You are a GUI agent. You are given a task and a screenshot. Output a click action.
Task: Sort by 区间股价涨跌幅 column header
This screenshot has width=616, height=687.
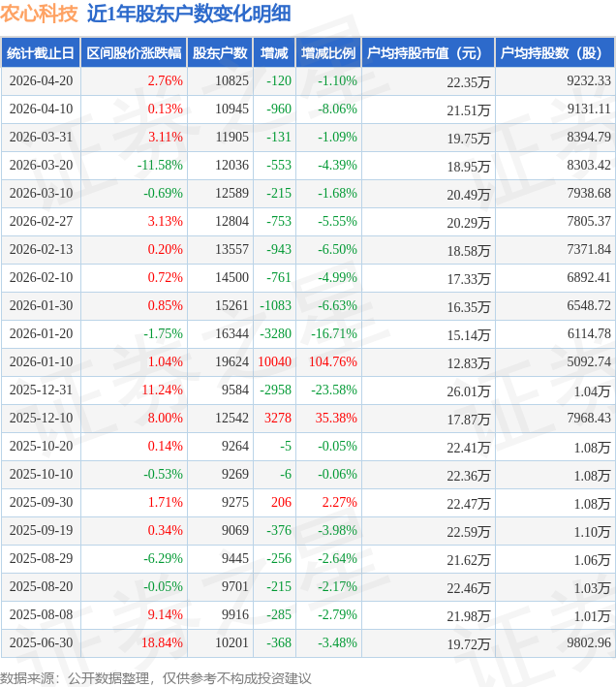point(133,53)
